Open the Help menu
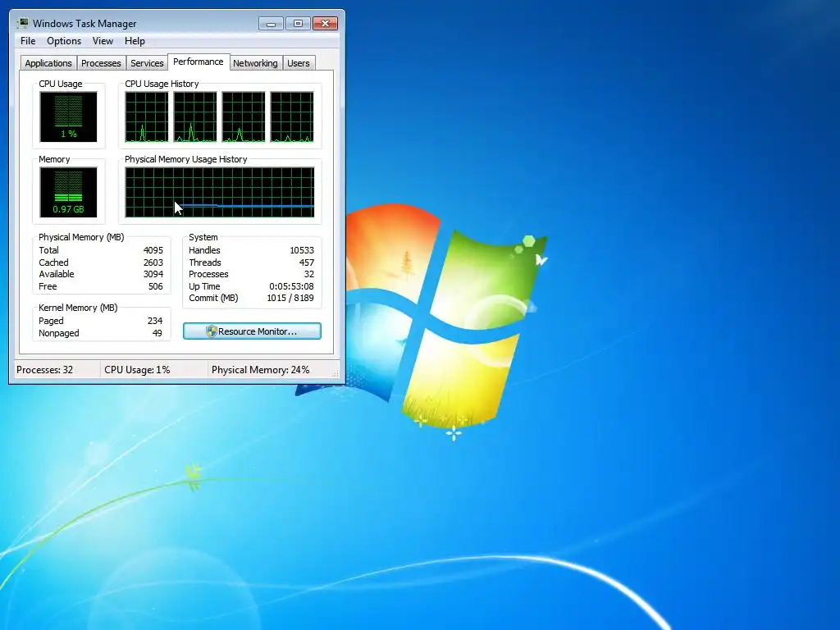The height and width of the screenshot is (630, 840). (x=135, y=41)
